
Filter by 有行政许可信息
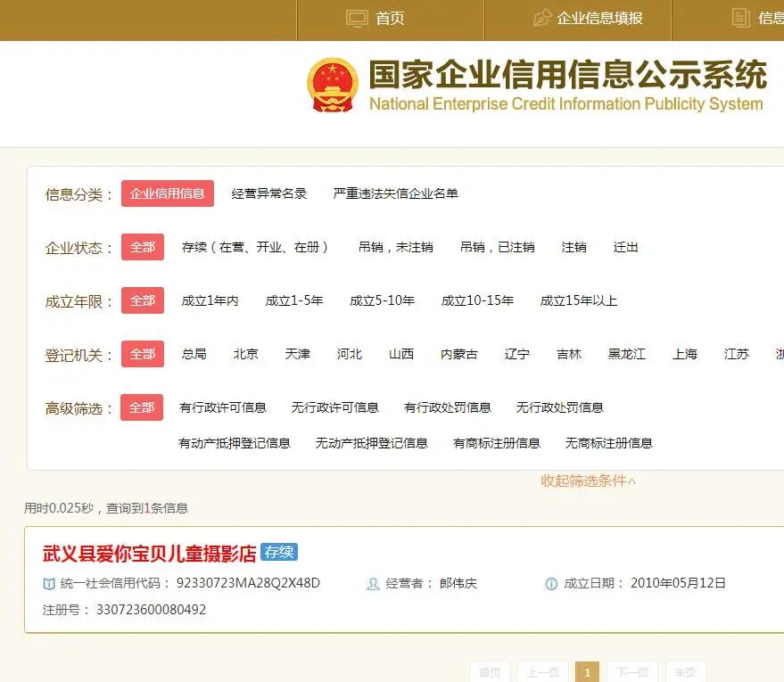[x=222, y=407]
